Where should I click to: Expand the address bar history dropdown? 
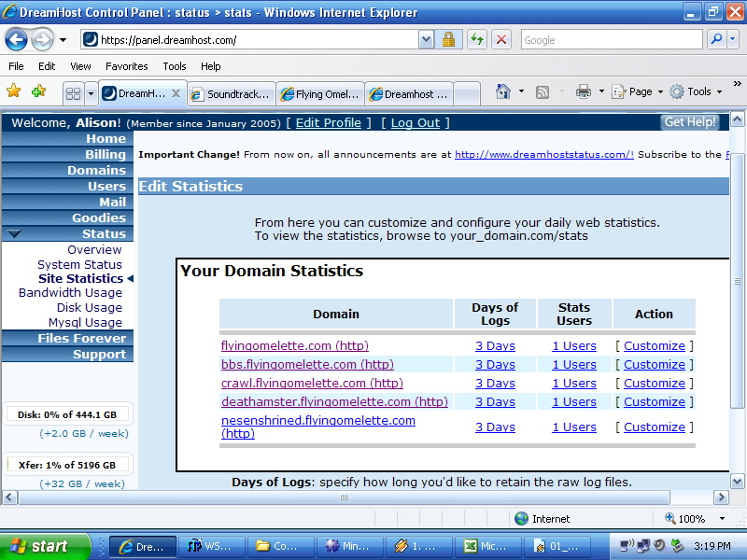tap(427, 40)
